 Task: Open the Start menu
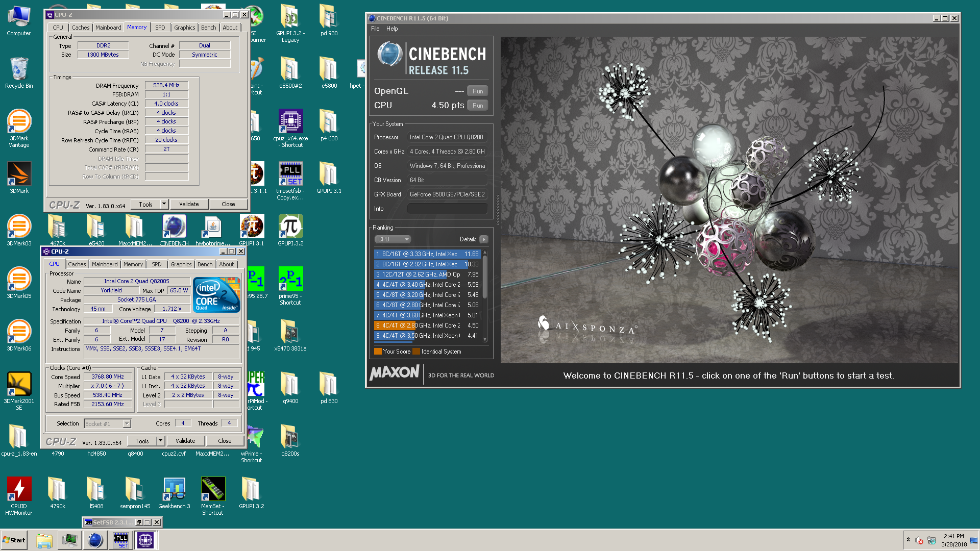(x=14, y=540)
